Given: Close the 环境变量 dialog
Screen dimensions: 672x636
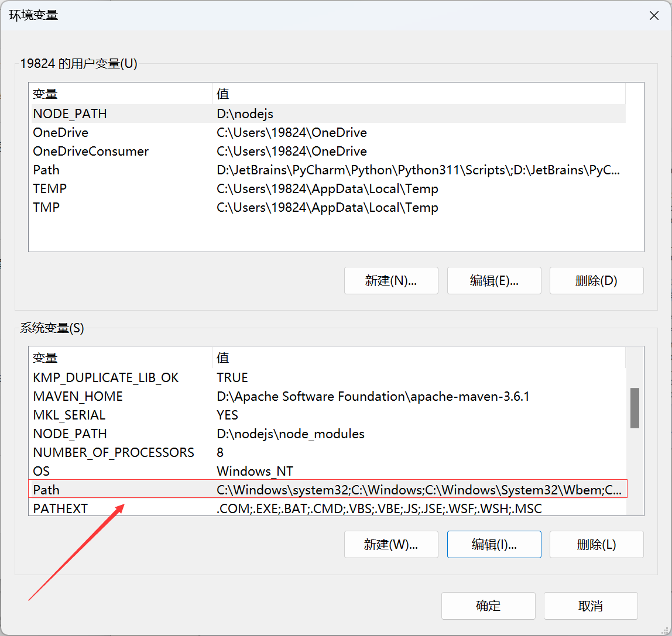Looking at the screenshot, I should [654, 16].
